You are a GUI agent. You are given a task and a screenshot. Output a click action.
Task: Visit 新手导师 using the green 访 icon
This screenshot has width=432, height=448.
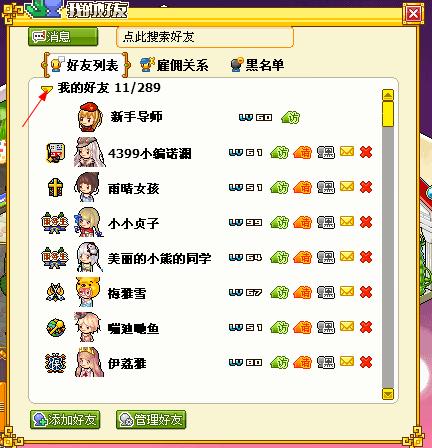pos(290,117)
